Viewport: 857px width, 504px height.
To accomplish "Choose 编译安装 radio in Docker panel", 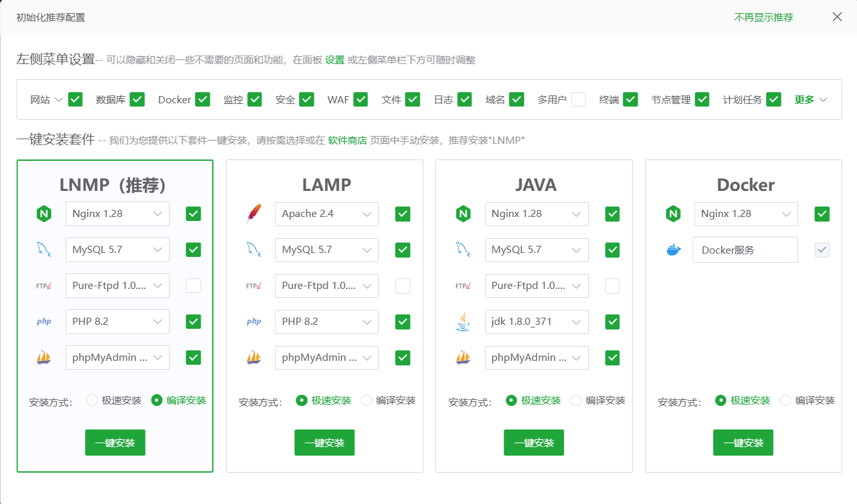I will point(786,400).
